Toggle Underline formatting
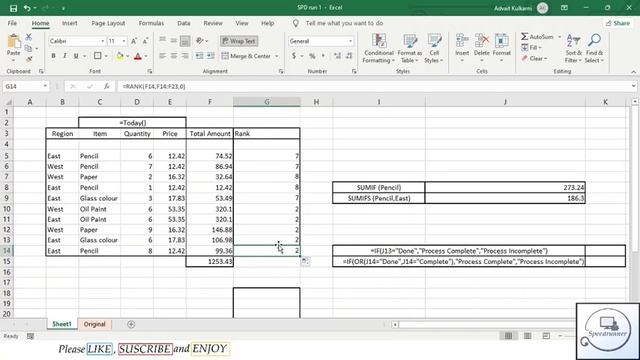Viewport: 640px width, 360px height. [x=76, y=56]
